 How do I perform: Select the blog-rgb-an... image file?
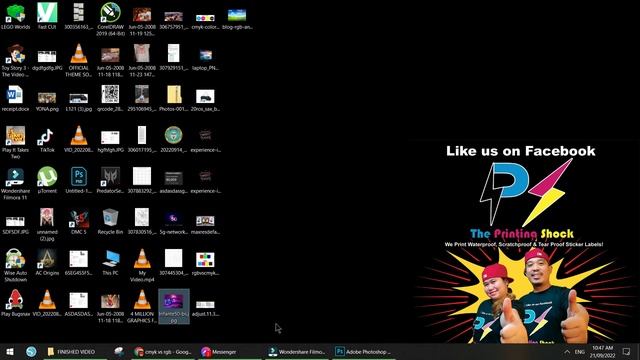point(237,19)
